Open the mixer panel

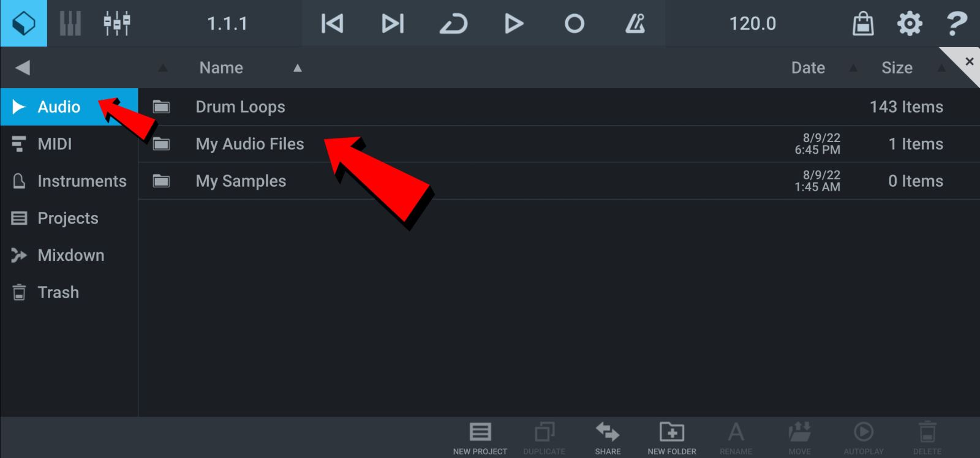click(x=116, y=24)
